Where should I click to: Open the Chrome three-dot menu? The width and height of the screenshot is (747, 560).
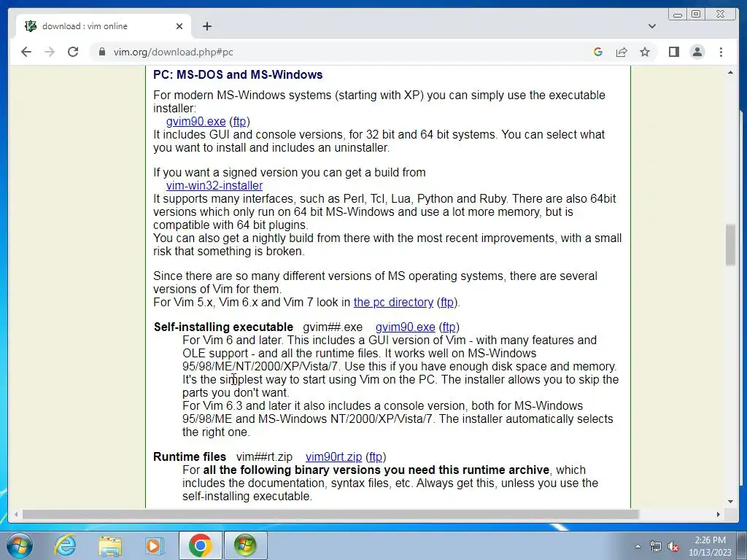point(721,52)
